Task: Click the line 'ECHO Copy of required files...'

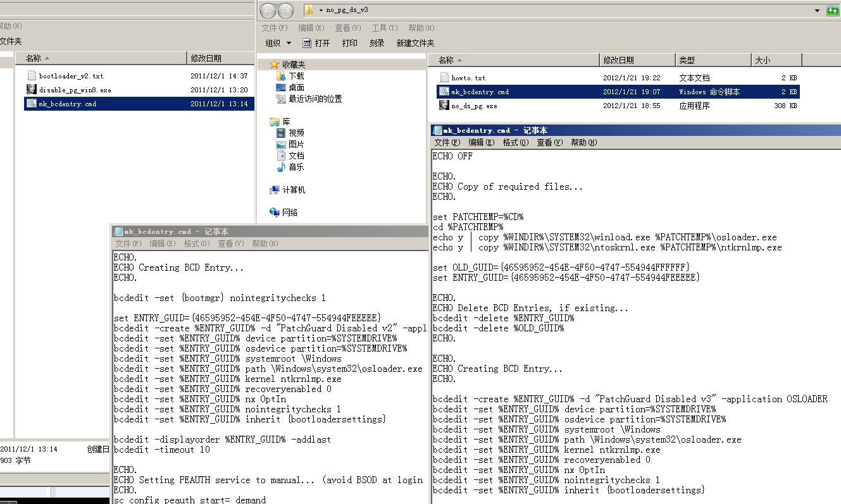Action: click(x=508, y=187)
